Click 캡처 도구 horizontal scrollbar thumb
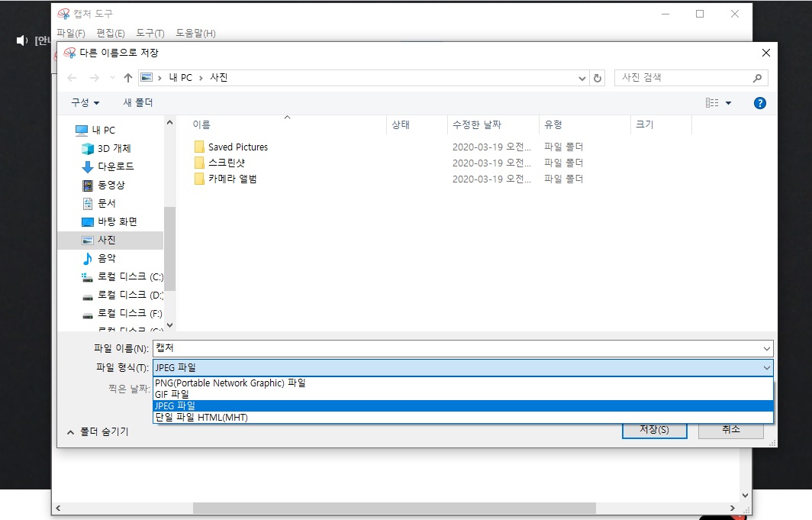812x520 pixels. click(394, 508)
